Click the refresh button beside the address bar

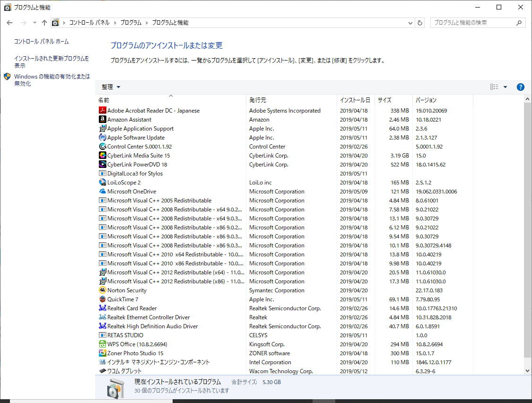click(x=420, y=23)
